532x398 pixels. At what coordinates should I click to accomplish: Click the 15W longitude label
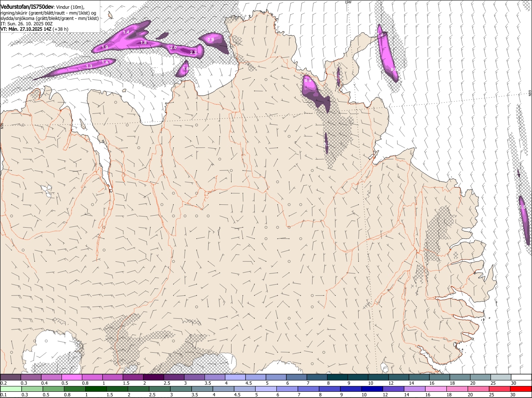click(x=348, y=2)
